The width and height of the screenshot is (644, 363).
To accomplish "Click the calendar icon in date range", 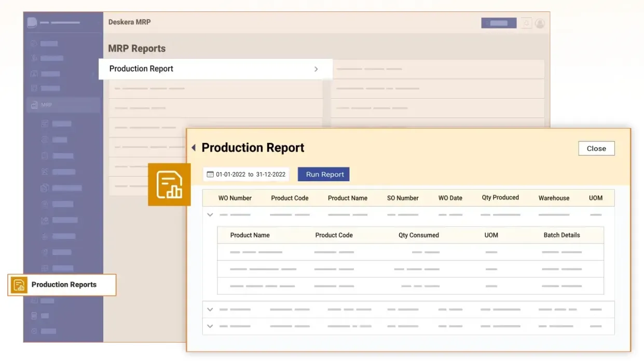I will pos(210,174).
